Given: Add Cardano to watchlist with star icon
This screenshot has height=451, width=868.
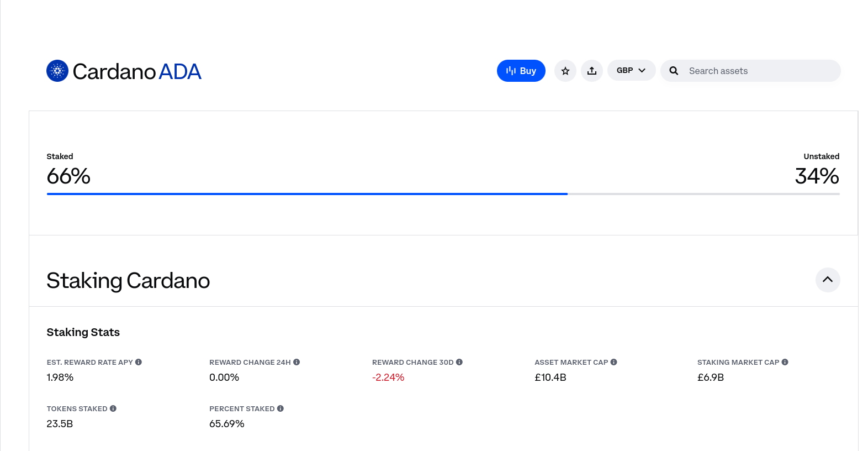Looking at the screenshot, I should tap(565, 71).
